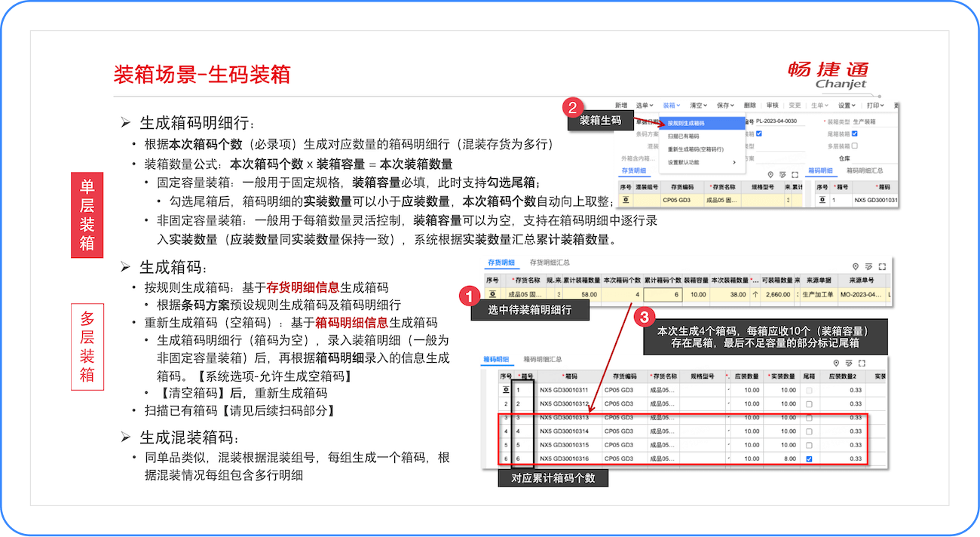The width and height of the screenshot is (980, 537).
Task: Click locate pin icon above middle 存货明细 table
Action: [x=856, y=266]
